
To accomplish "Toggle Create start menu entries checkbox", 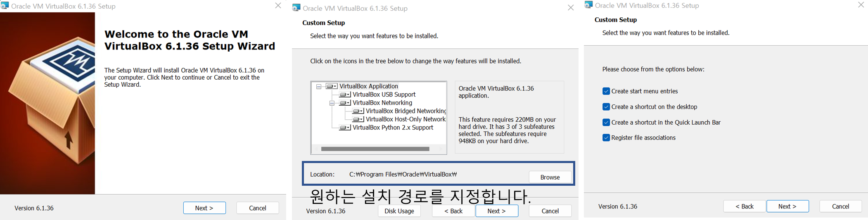I will (x=606, y=91).
